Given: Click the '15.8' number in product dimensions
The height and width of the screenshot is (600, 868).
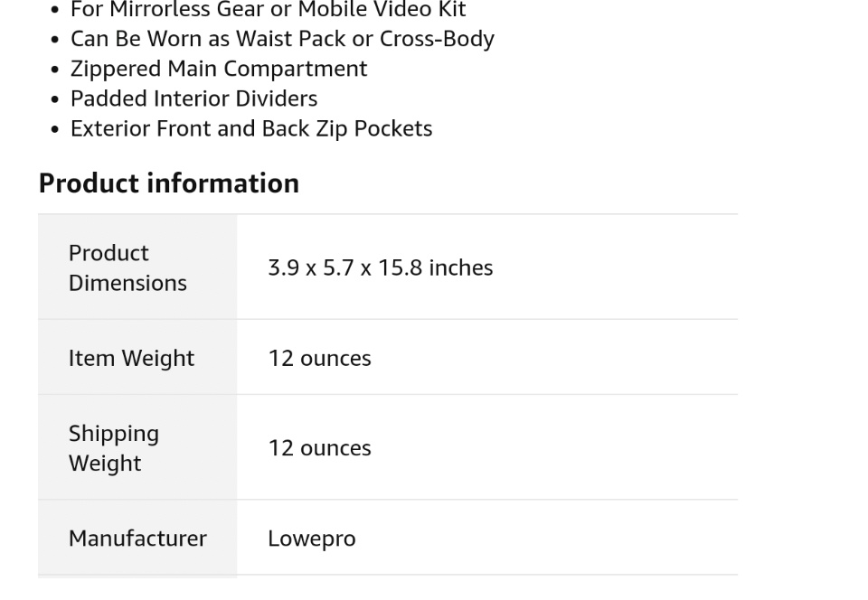Looking at the screenshot, I should coord(400,267).
